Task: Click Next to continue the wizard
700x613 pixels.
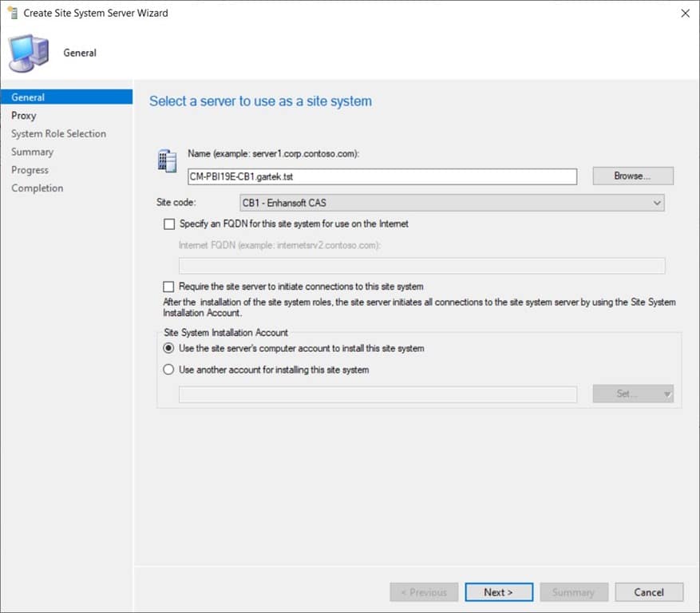Action: click(x=498, y=591)
